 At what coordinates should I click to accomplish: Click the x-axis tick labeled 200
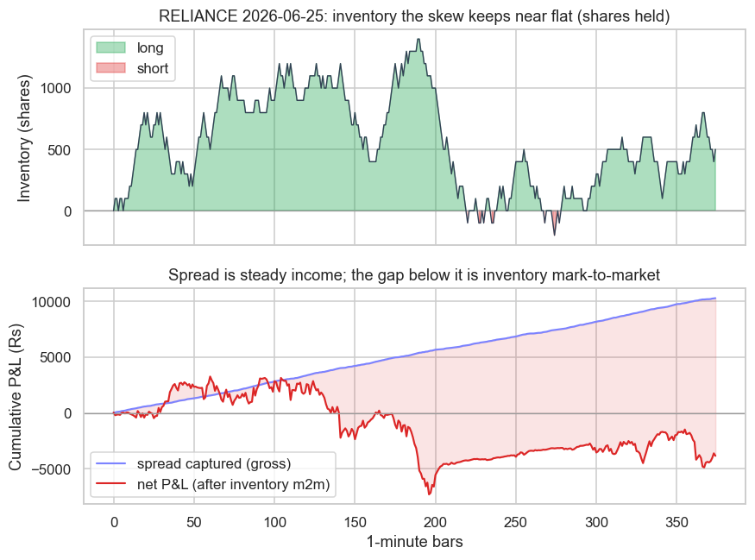click(x=435, y=522)
